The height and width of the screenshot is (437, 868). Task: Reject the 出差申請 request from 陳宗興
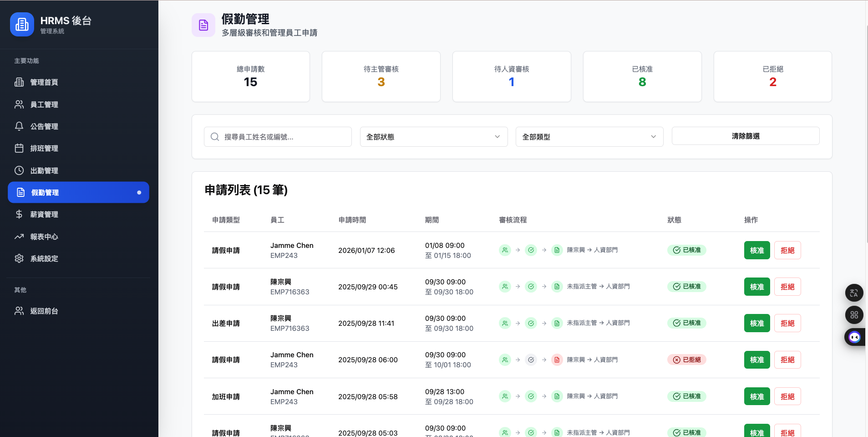coord(787,323)
